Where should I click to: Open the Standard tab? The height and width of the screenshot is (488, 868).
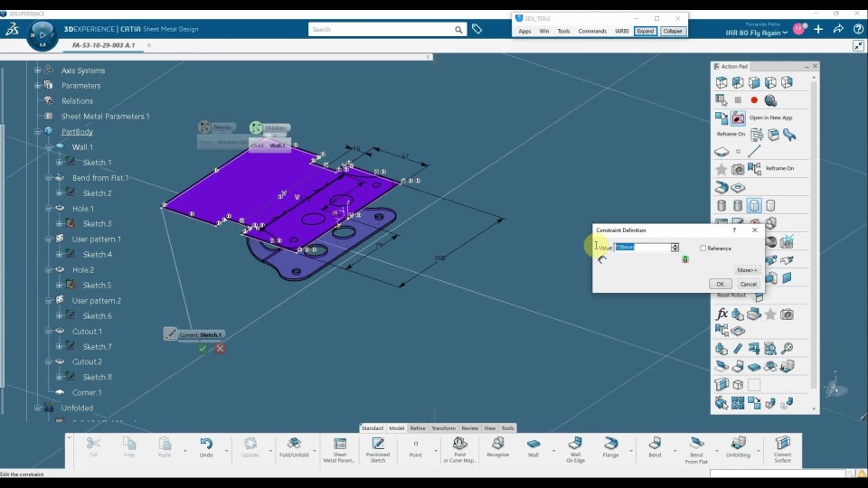tap(372, 428)
